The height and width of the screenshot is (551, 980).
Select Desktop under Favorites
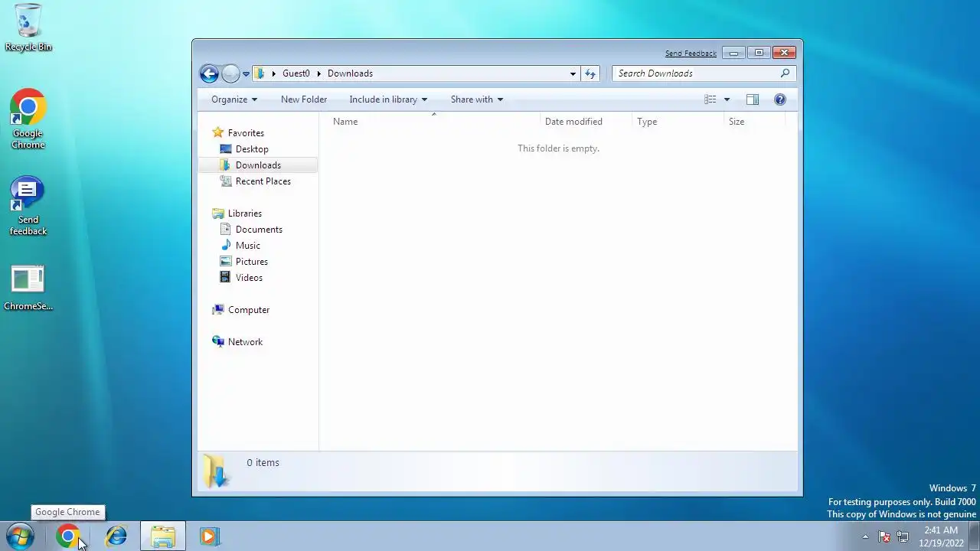[252, 149]
